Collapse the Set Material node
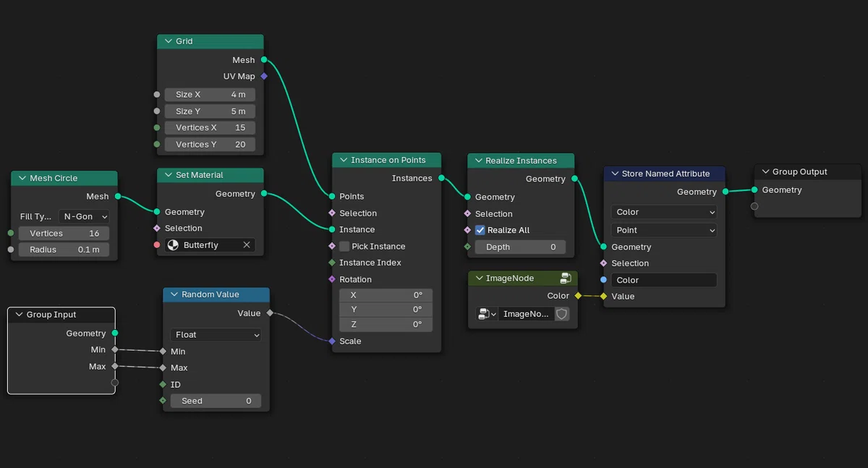The height and width of the screenshot is (468, 868). pos(169,175)
